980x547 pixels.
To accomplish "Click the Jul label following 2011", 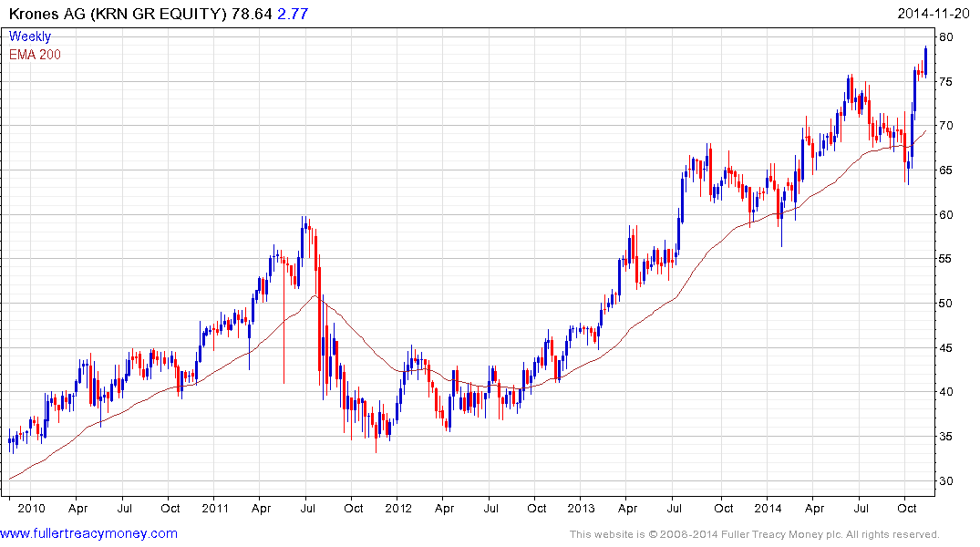I will coord(307,508).
